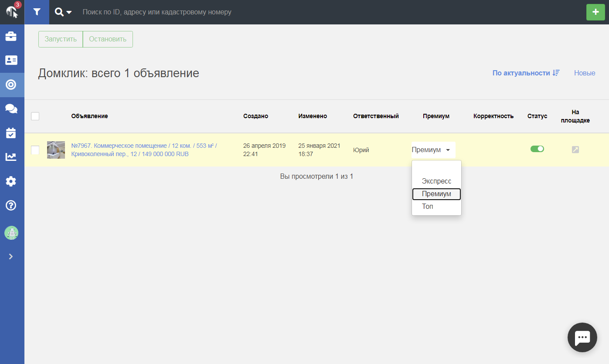Click the Остановить button

108,39
